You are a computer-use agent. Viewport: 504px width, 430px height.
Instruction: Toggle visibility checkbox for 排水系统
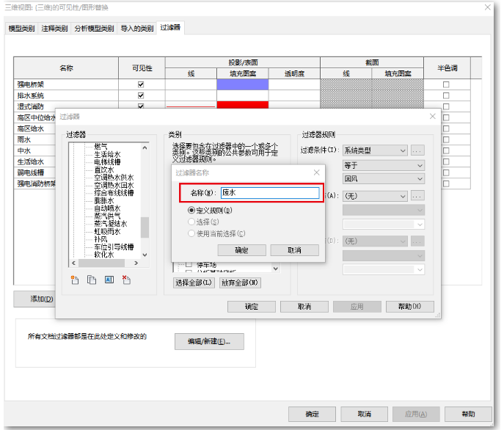pyautogui.click(x=141, y=95)
